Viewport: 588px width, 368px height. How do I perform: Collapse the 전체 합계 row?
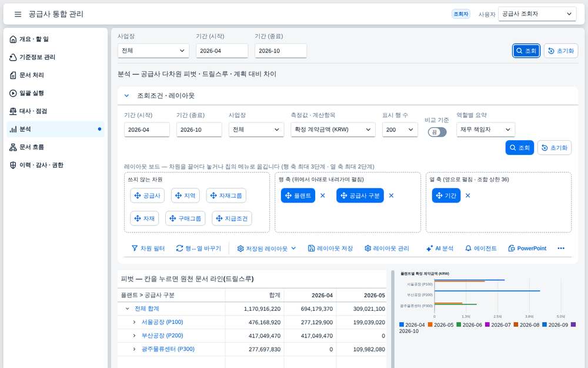127,309
